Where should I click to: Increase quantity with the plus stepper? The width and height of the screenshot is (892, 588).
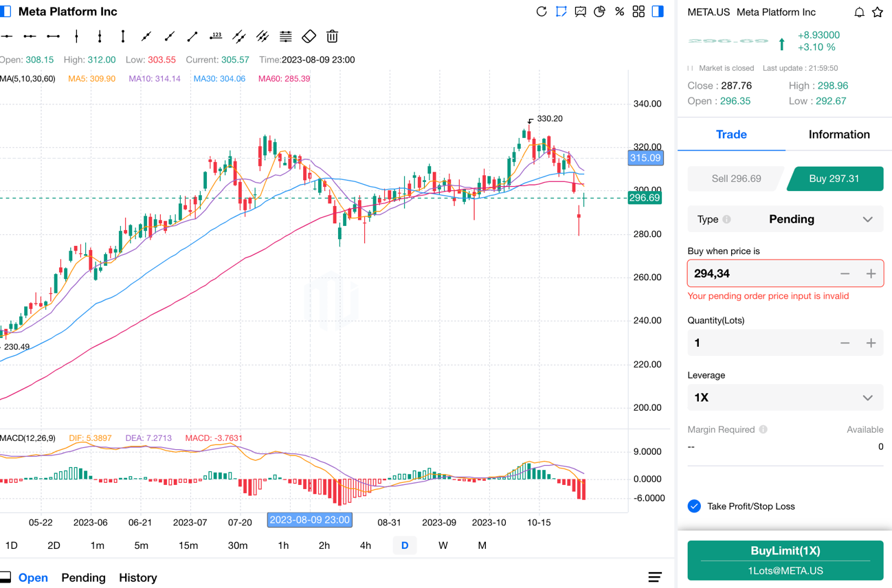pos(871,343)
